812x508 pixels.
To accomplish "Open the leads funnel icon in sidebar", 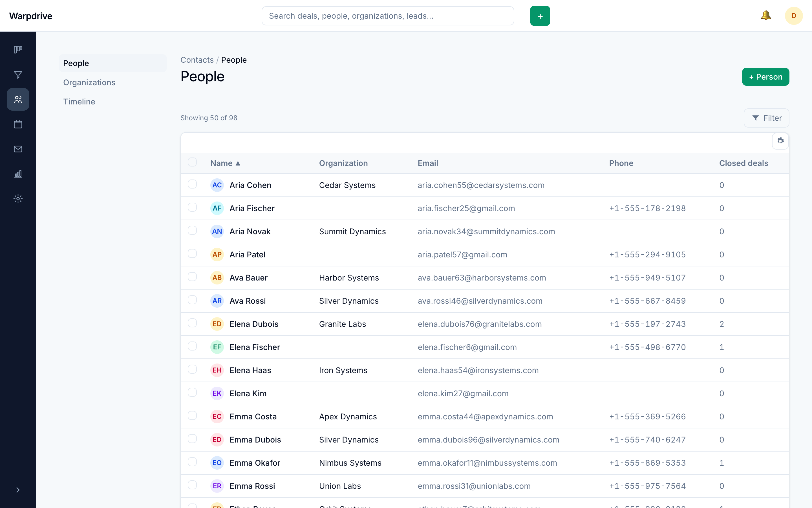I will 18,75.
